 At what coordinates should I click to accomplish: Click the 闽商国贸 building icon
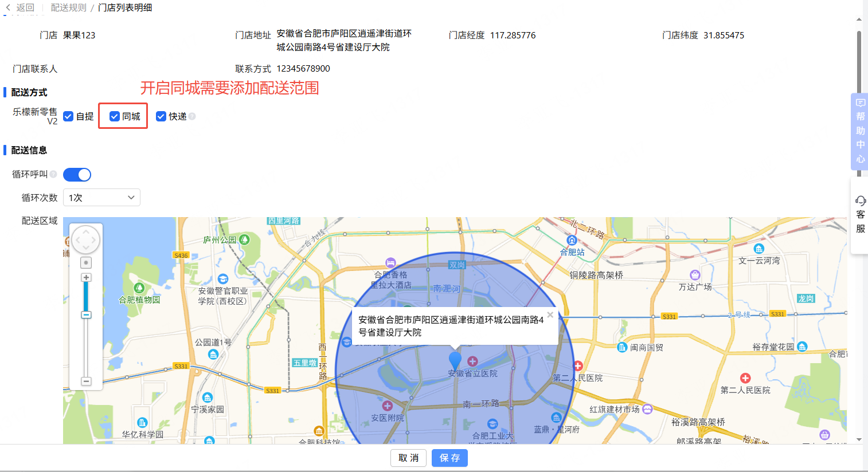click(622, 347)
